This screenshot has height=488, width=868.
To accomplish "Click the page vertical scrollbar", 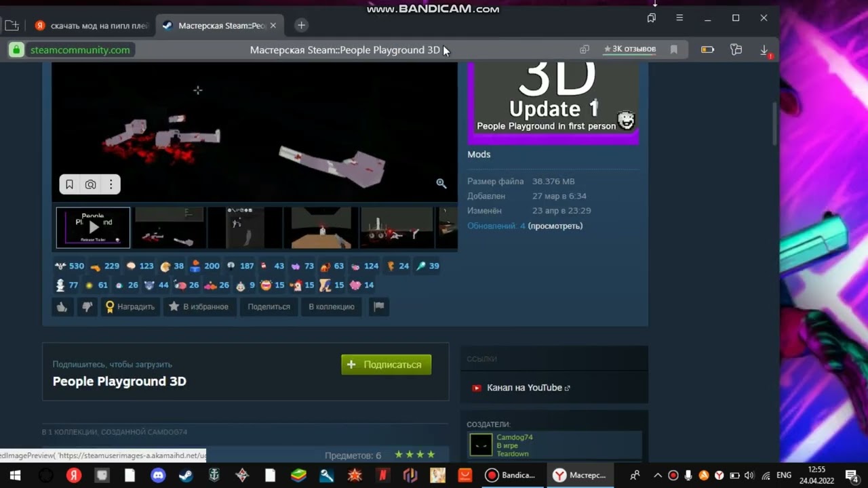I will [775, 123].
